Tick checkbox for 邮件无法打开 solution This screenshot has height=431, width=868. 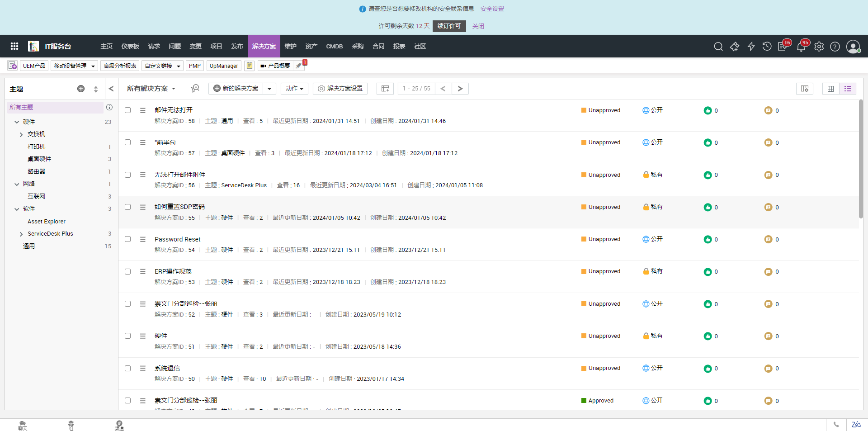[x=128, y=110]
